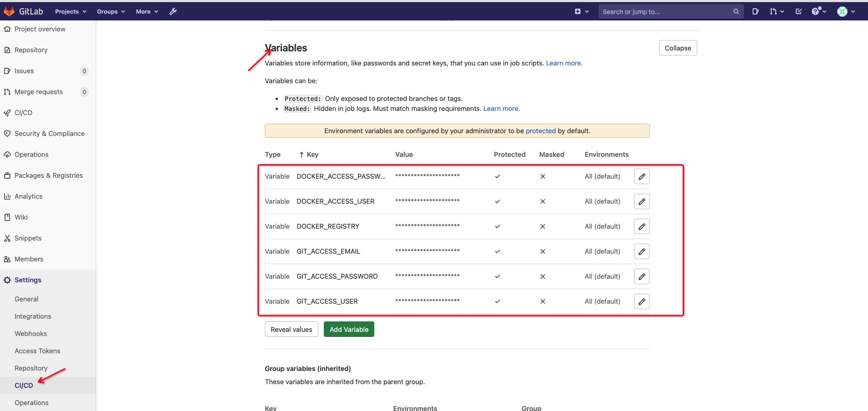
Task: Open the Projects menu
Action: coord(70,11)
